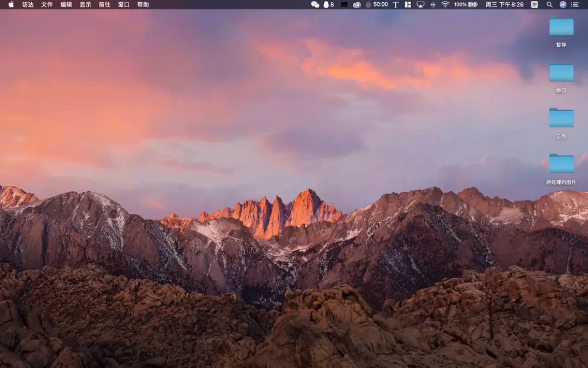
Task: Select the 暂存 folder on desktop
Action: (x=561, y=27)
